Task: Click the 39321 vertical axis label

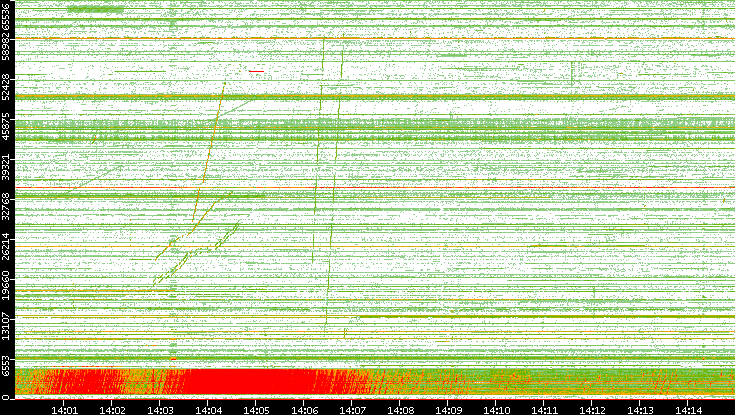Action: click(x=7, y=166)
